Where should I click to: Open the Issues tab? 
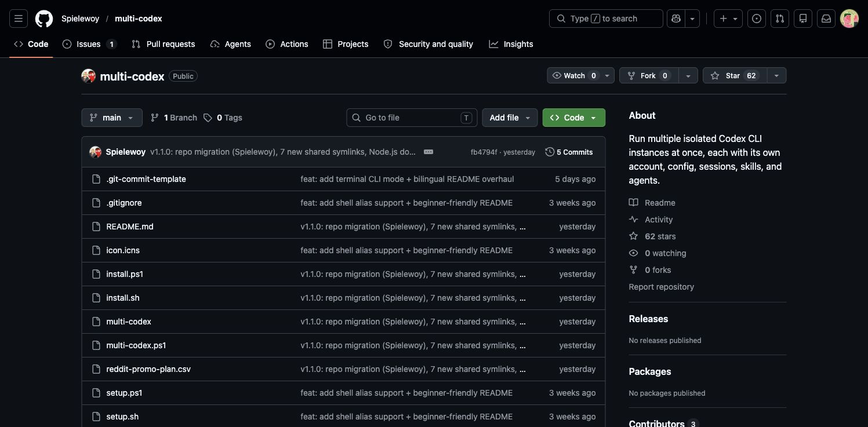click(x=89, y=44)
